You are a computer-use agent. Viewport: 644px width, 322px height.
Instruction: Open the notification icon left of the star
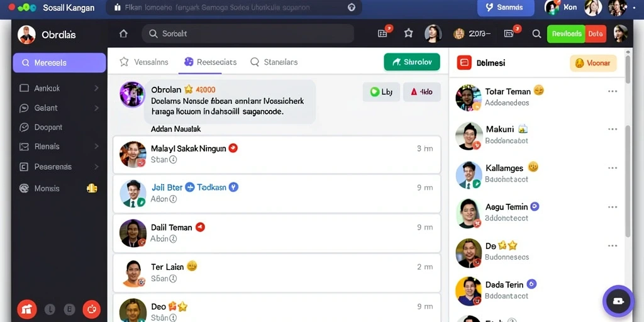point(383,33)
